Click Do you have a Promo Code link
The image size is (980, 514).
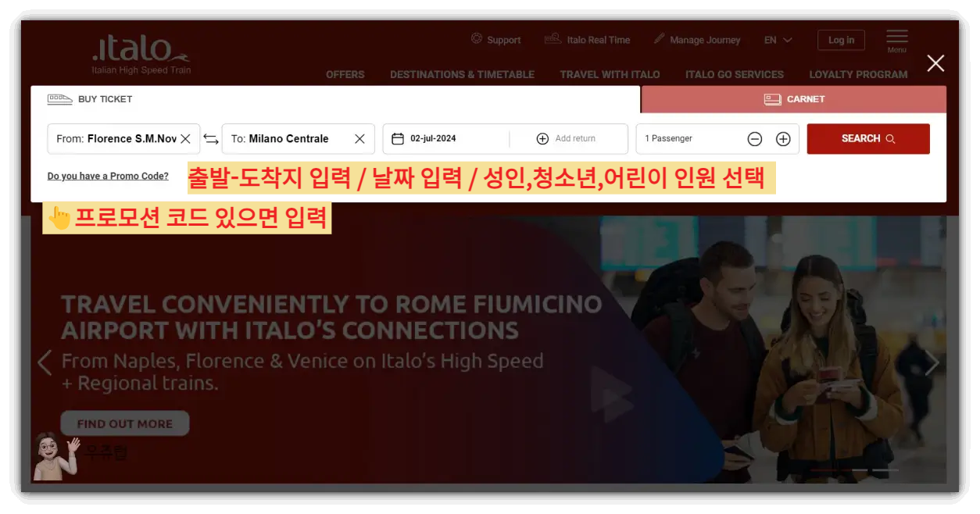(108, 176)
